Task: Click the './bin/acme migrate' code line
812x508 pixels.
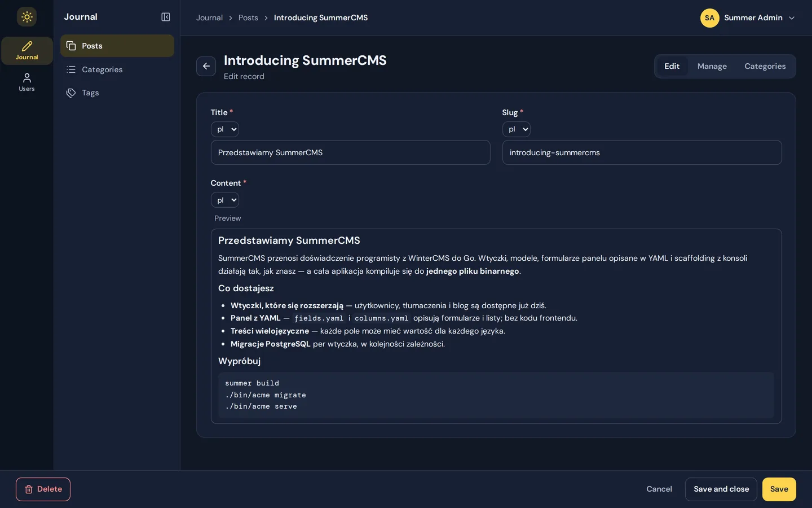Action: [266, 395]
